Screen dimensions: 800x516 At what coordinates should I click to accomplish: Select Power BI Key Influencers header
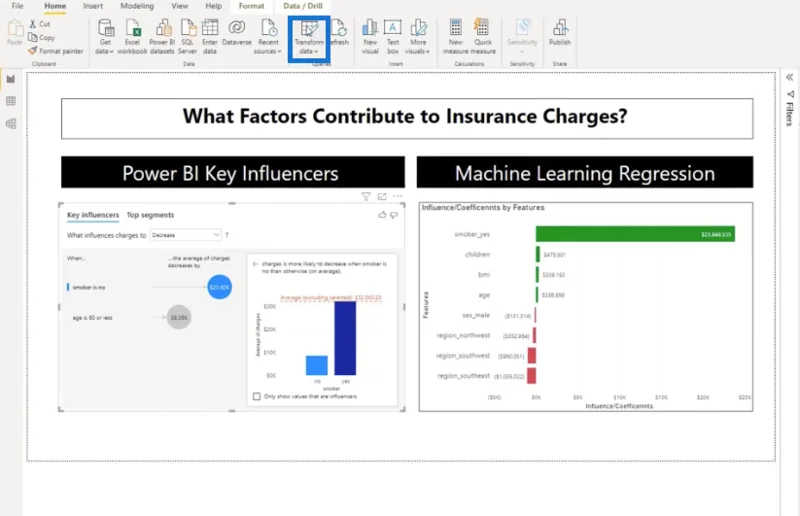click(233, 173)
